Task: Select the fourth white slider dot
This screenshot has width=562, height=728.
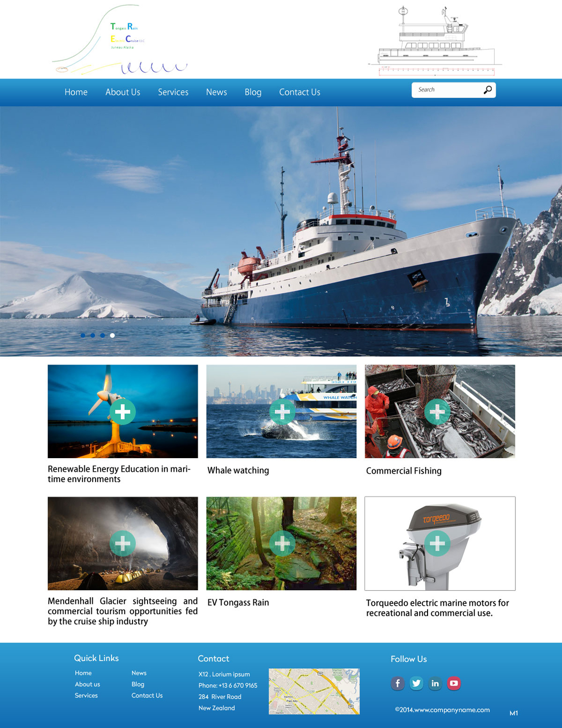Action: click(x=113, y=335)
